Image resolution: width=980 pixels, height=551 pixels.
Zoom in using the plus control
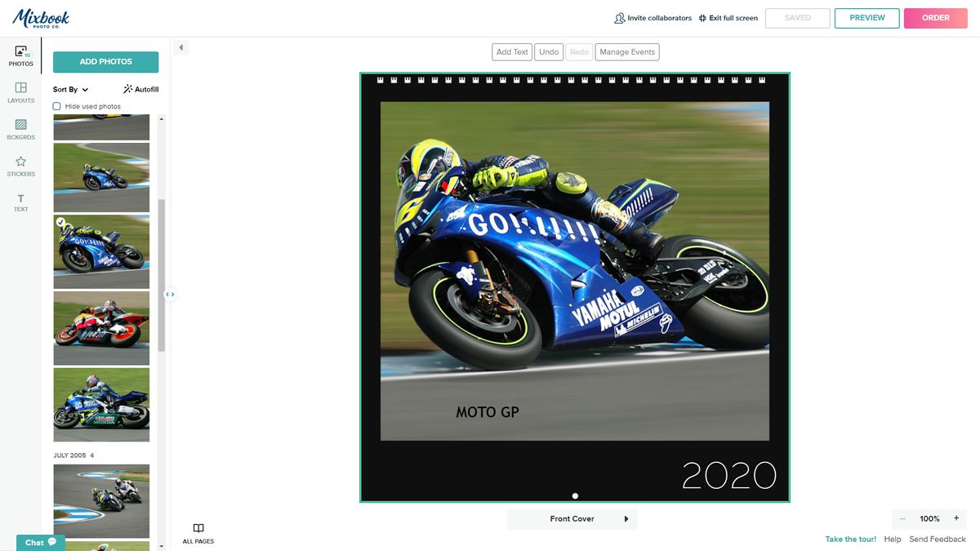point(958,518)
